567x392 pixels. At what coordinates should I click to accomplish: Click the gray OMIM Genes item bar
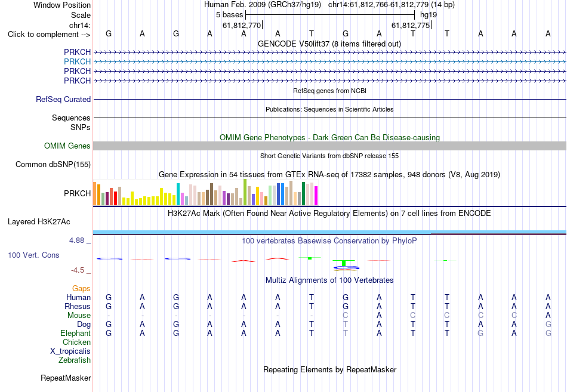point(329,146)
